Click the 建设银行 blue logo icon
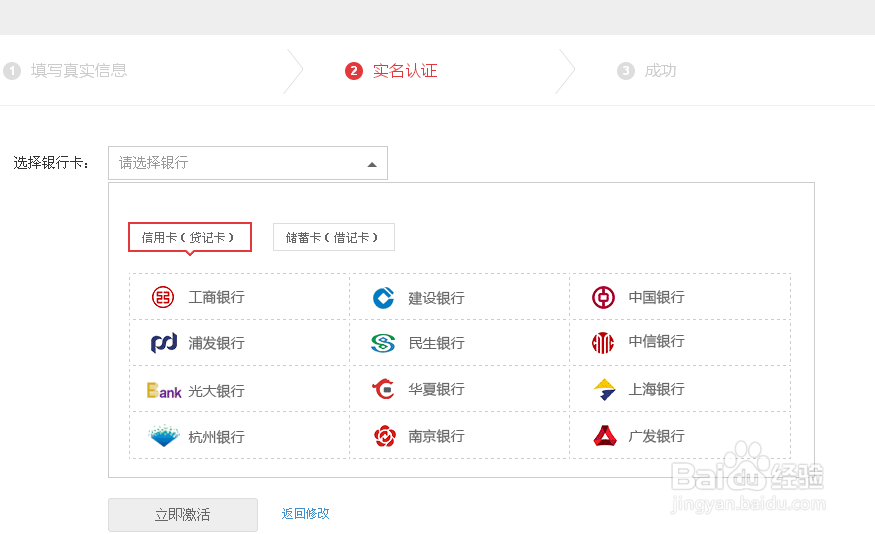Screen dimensions: 875x534 [x=383, y=297]
